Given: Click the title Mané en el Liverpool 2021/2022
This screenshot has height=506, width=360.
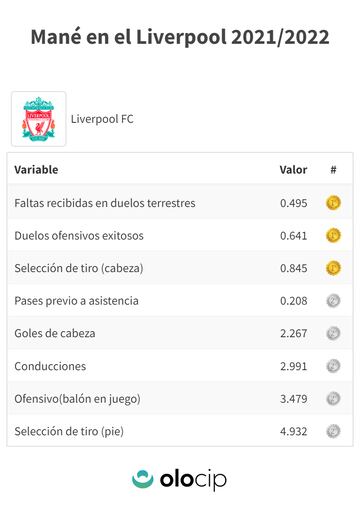Looking at the screenshot, I should 180,37.
